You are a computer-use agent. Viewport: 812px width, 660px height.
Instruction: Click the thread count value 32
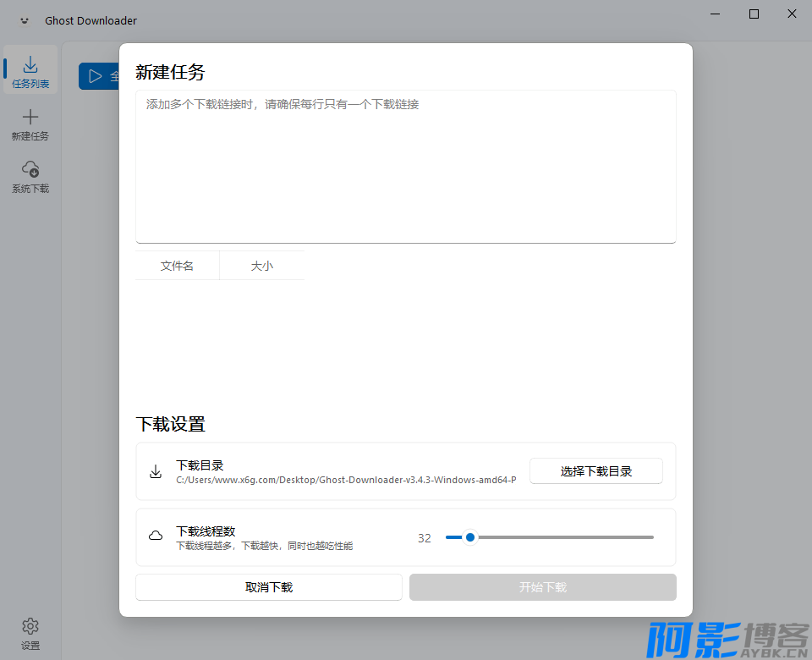pyautogui.click(x=425, y=538)
